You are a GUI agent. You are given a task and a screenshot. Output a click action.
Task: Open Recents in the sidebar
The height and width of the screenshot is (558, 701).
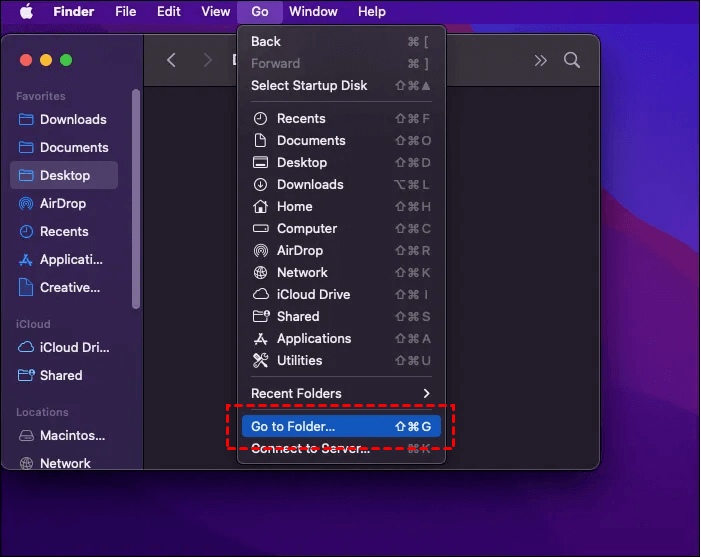click(x=63, y=232)
